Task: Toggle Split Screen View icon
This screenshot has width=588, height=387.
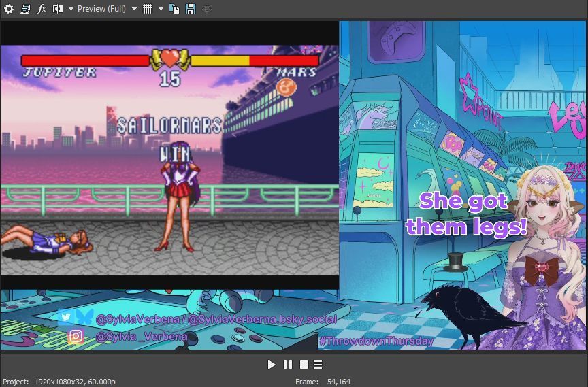Action: [x=57, y=9]
